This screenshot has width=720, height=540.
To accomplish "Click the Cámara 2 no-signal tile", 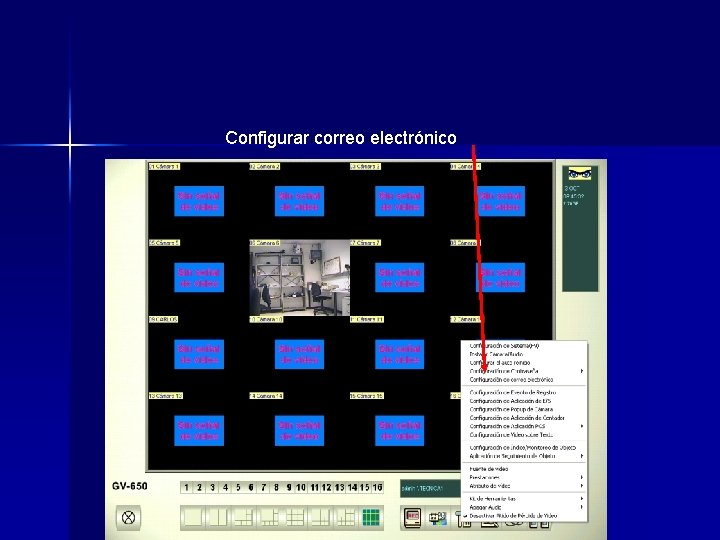I will [x=299, y=201].
